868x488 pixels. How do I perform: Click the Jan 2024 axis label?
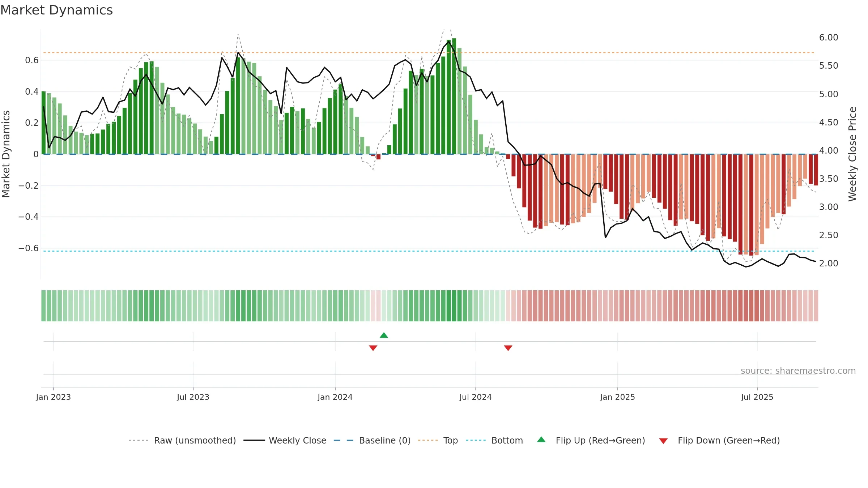coord(335,397)
